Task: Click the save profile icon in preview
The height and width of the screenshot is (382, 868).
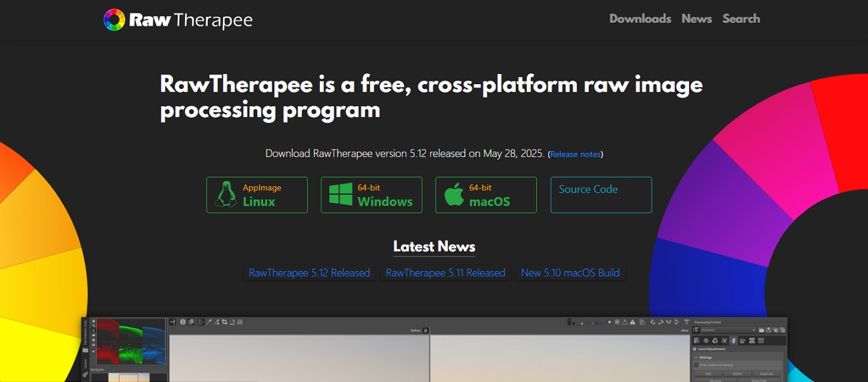Action: (769, 330)
